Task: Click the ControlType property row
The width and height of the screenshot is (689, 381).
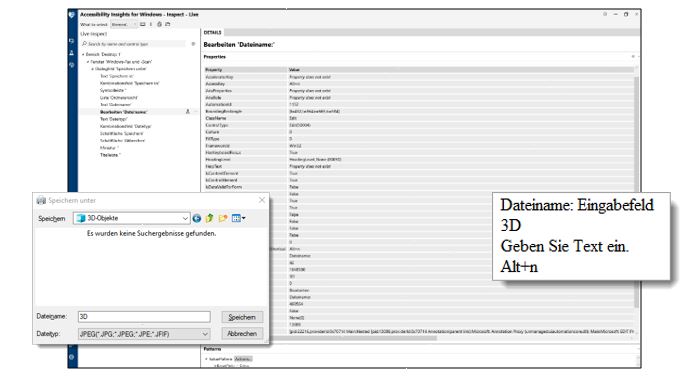Action: (x=419, y=125)
